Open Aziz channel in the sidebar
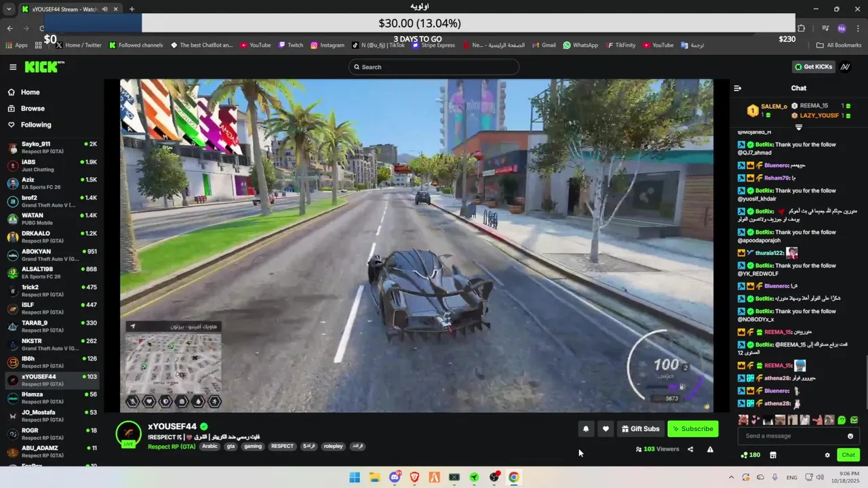Image resolution: width=868 pixels, height=488 pixels. pos(52,183)
